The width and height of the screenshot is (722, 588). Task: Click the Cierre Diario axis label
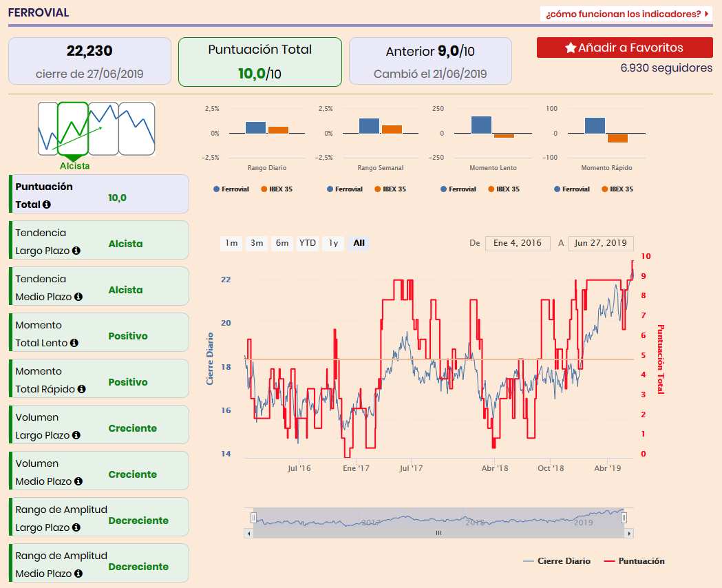(x=210, y=359)
